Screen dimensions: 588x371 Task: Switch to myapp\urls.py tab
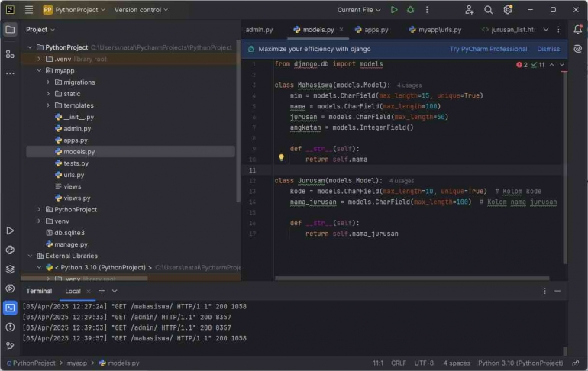[435, 30]
